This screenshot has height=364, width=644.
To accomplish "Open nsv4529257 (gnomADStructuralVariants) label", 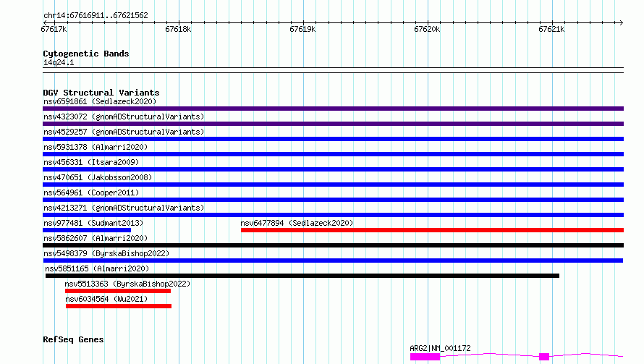I will [x=124, y=132].
